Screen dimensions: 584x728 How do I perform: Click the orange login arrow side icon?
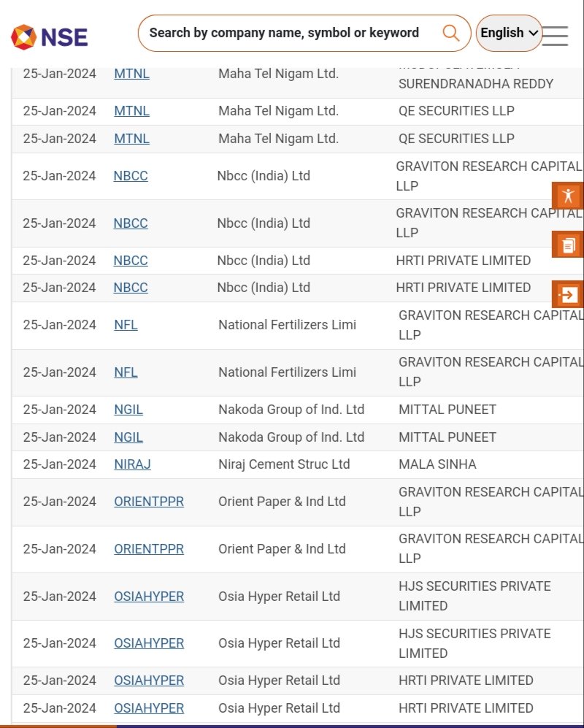[x=567, y=294]
